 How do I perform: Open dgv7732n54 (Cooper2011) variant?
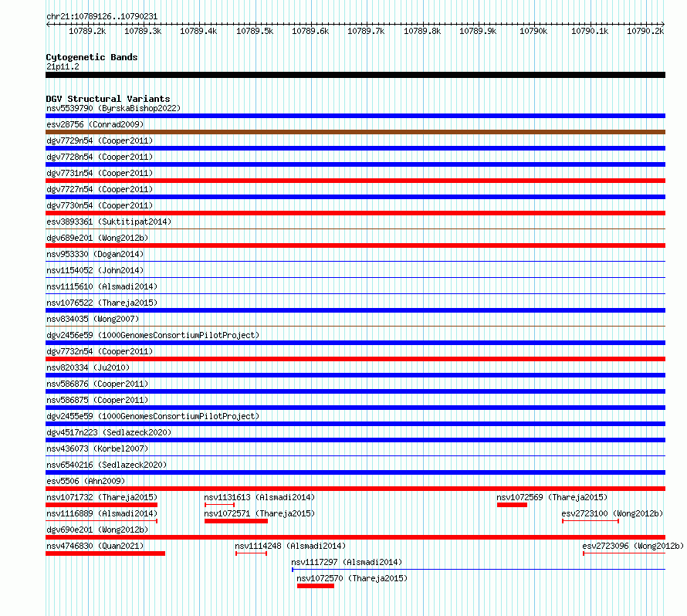(x=100, y=351)
